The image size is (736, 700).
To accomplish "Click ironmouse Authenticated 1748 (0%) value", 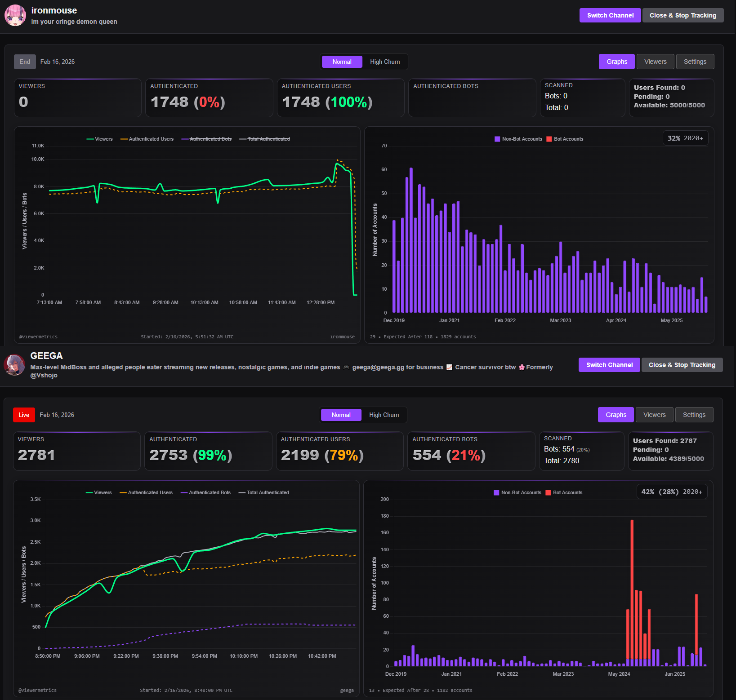I will tap(187, 102).
